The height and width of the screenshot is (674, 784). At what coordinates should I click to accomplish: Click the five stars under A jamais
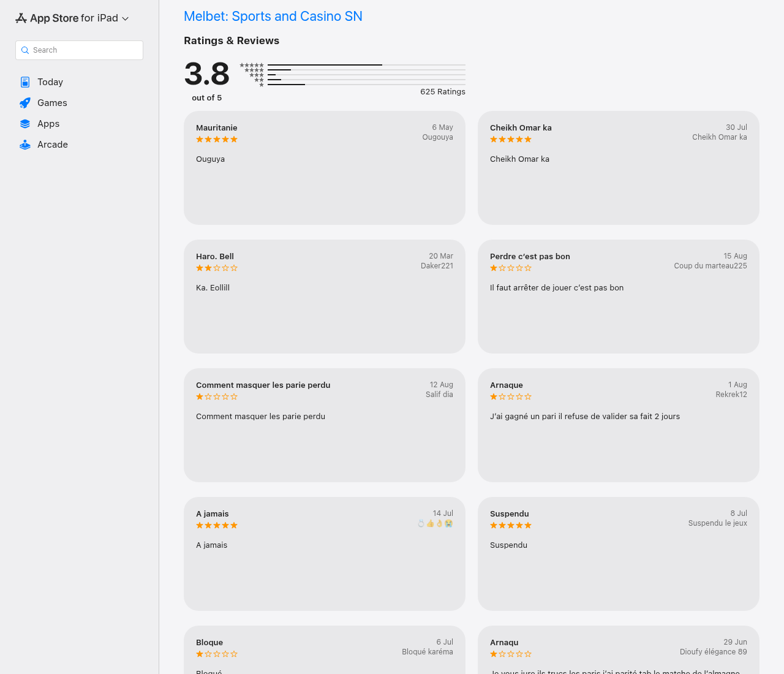[x=217, y=526]
